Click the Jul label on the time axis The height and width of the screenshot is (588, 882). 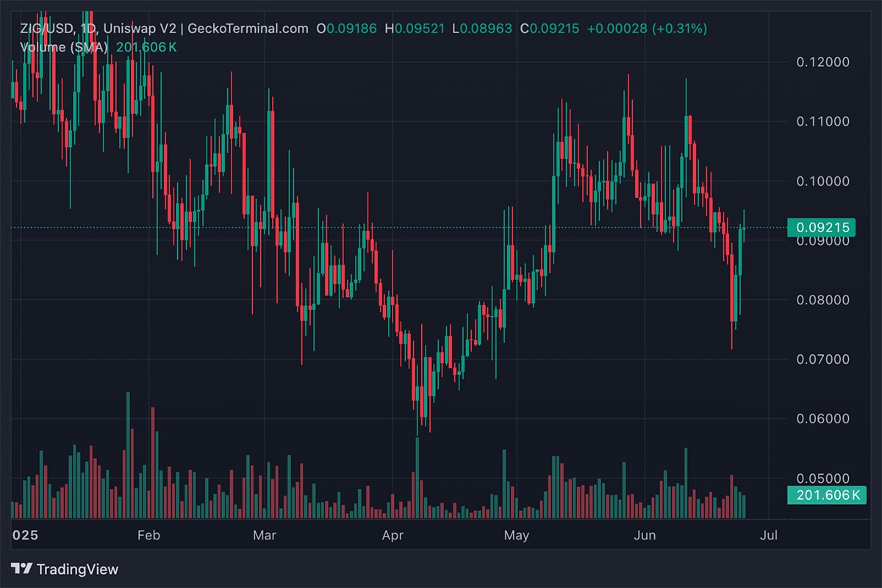click(769, 536)
